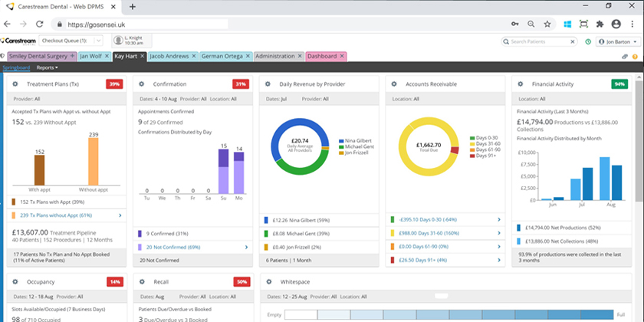Image resolution: width=644 pixels, height=322 pixels.
Task: Open Financial Activity card settings gear
Action: (521, 84)
